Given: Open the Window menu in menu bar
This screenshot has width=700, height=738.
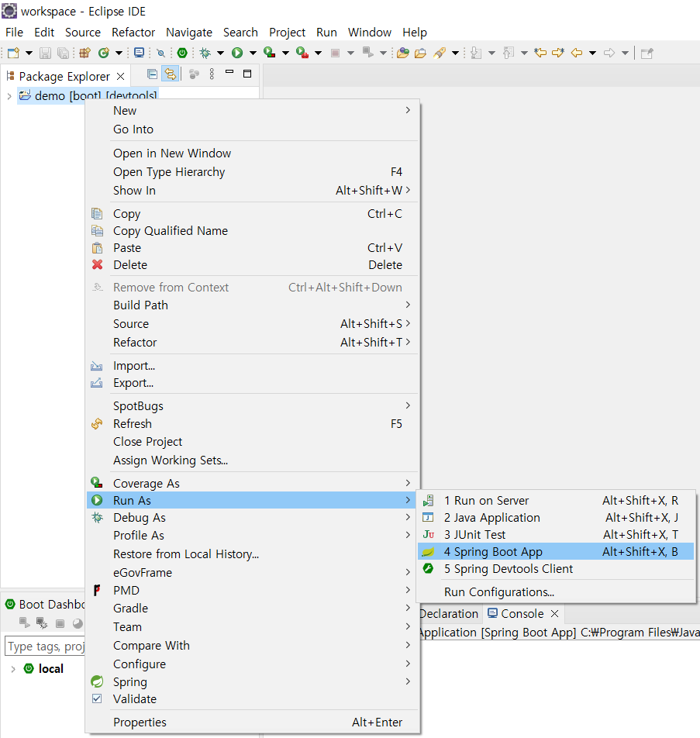Looking at the screenshot, I should point(370,32).
